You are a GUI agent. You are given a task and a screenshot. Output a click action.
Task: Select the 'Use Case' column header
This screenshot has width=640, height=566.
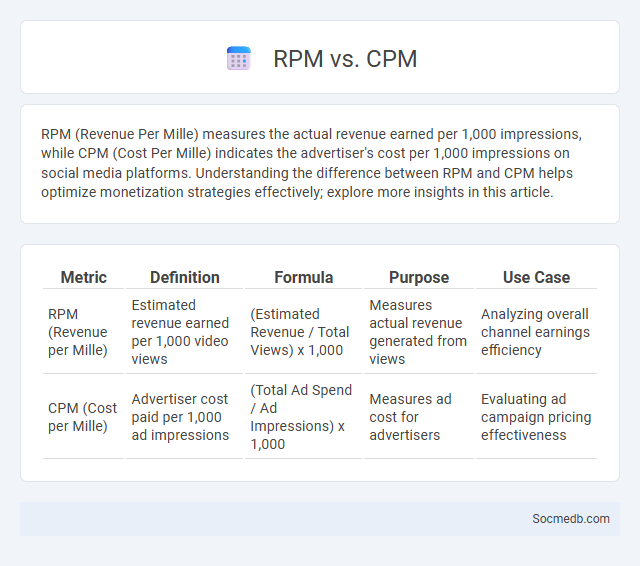[x=536, y=277]
